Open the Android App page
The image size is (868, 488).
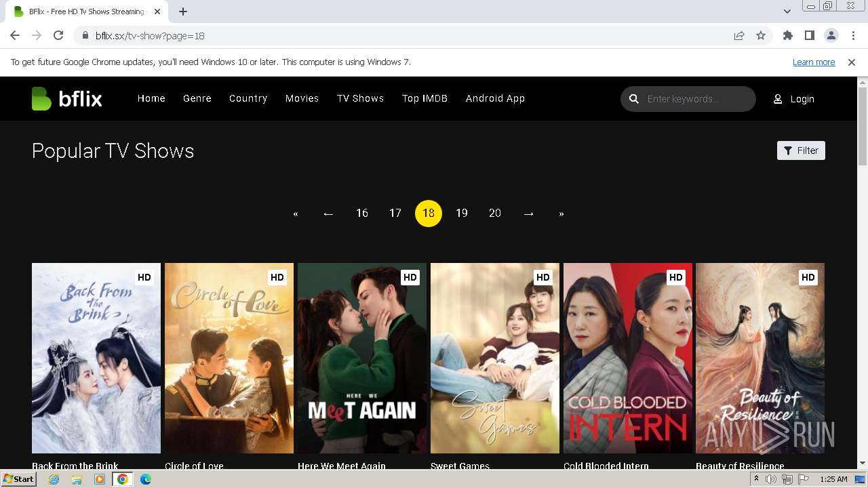[495, 98]
